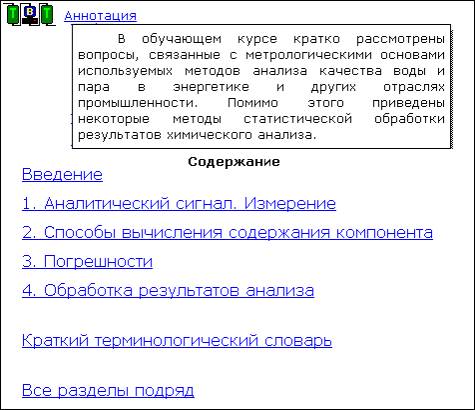Click the word энергетике in the annotation popup
475x410 pixels.
tap(211, 87)
